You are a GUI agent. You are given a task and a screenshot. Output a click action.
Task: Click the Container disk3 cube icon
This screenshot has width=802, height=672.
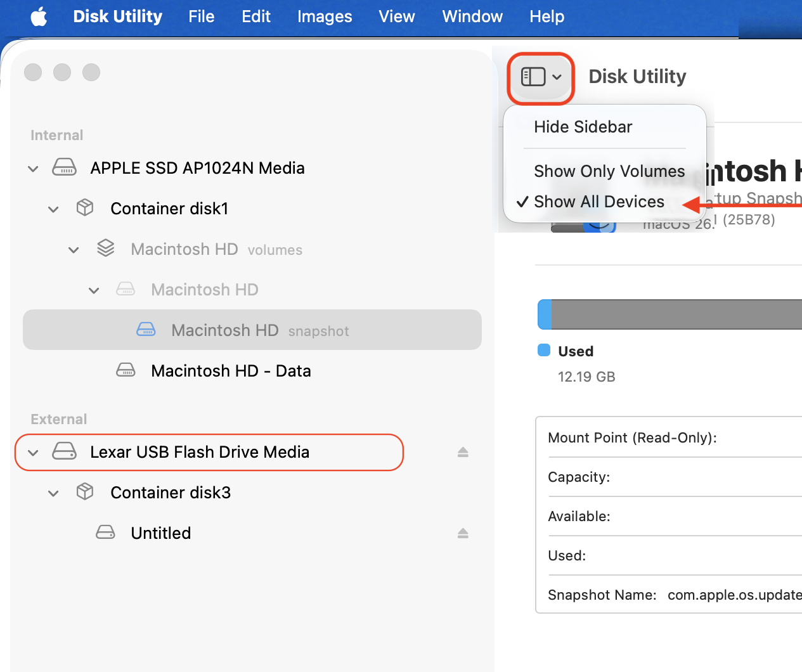[x=85, y=492]
